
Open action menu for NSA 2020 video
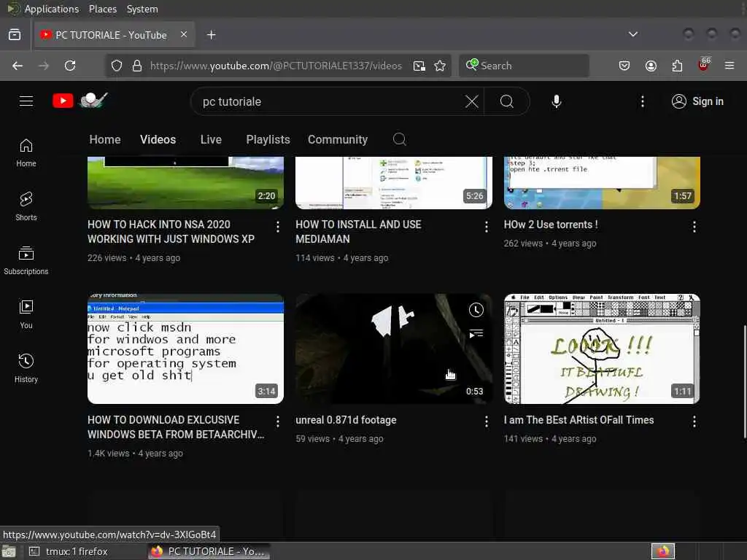(278, 227)
